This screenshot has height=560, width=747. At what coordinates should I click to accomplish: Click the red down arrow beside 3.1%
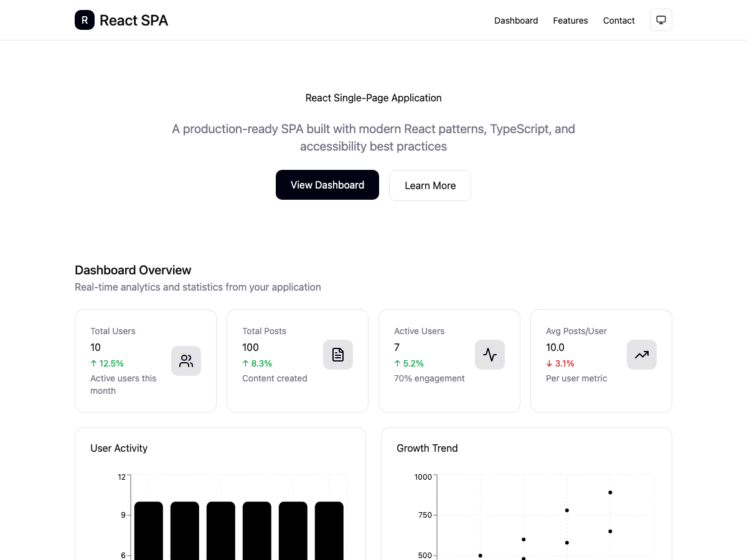(x=550, y=363)
